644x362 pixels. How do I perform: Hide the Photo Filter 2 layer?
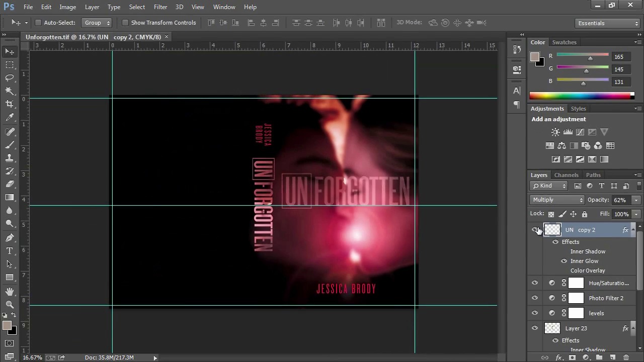535,298
